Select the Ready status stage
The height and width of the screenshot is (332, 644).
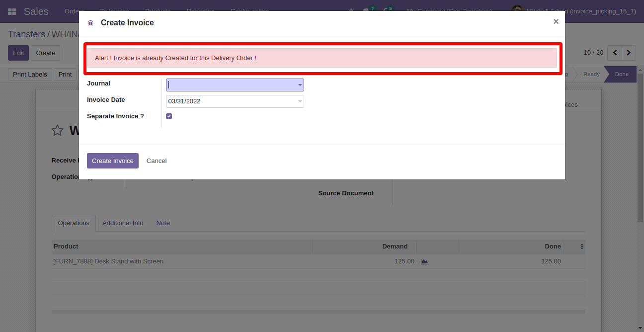pyautogui.click(x=591, y=74)
